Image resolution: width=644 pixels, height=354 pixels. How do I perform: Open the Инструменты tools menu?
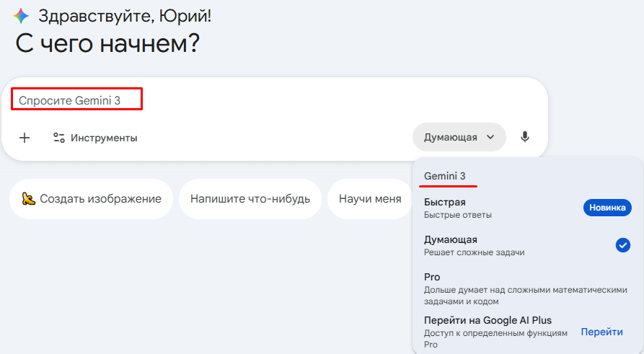tap(95, 138)
